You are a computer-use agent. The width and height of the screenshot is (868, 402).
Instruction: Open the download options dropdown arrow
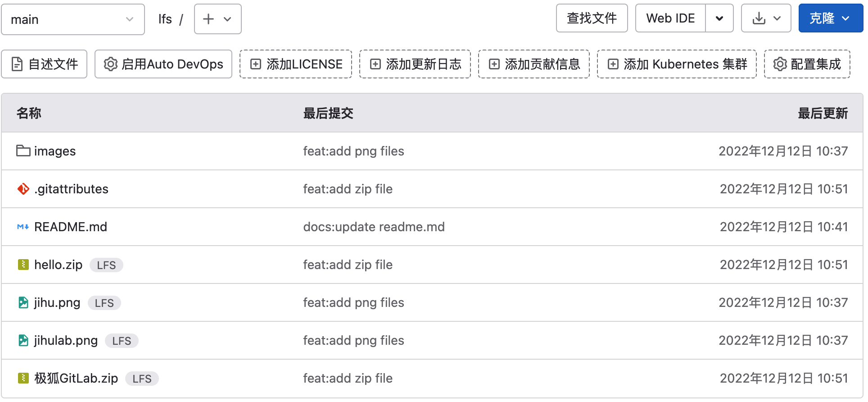(776, 18)
